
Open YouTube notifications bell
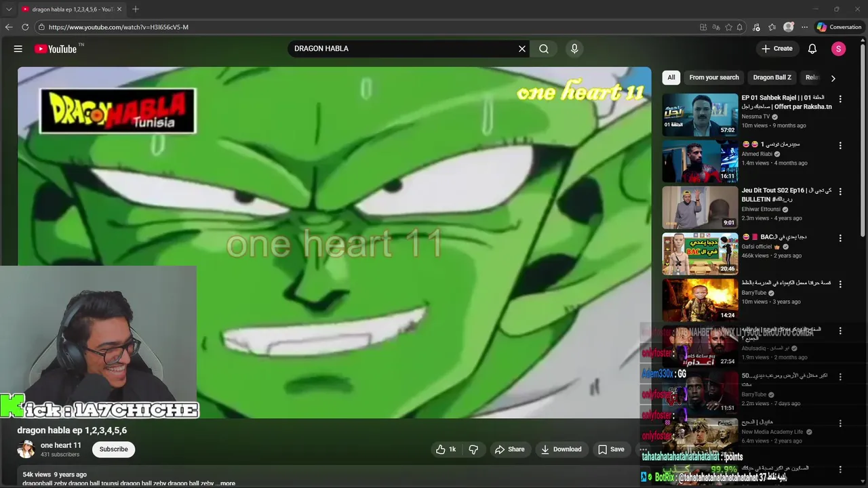point(812,49)
